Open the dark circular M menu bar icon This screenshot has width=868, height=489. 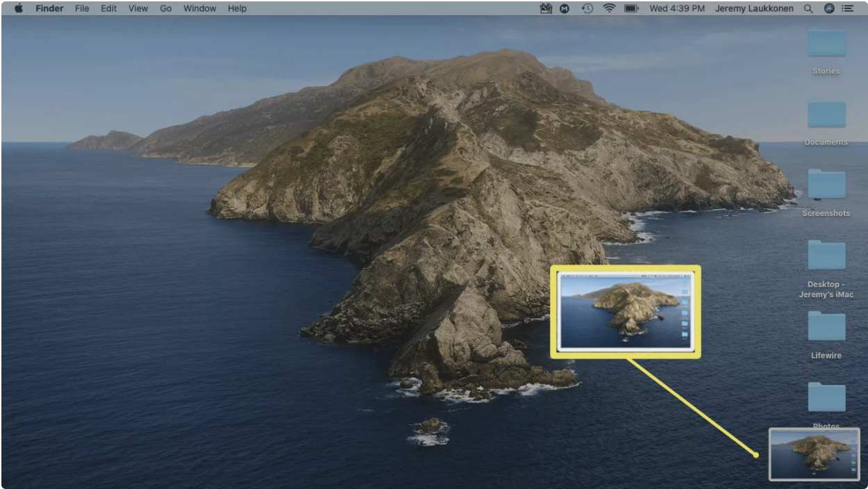[x=564, y=8]
